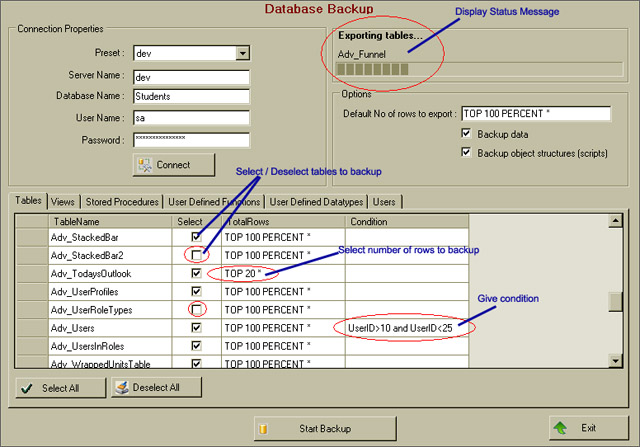Switch to the Views tab
This screenshot has height=447, width=640.
click(x=62, y=201)
